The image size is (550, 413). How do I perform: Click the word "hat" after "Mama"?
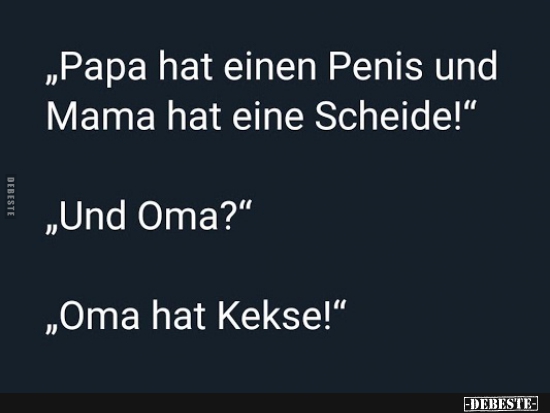(194, 116)
